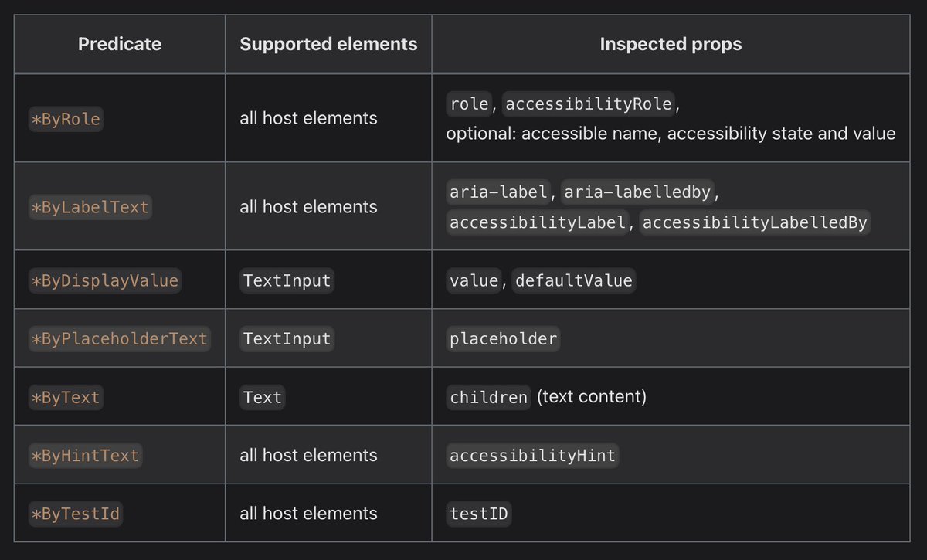This screenshot has width=927, height=560.
Task: Click the *ByPlaceholderText predicate
Action: [120, 339]
